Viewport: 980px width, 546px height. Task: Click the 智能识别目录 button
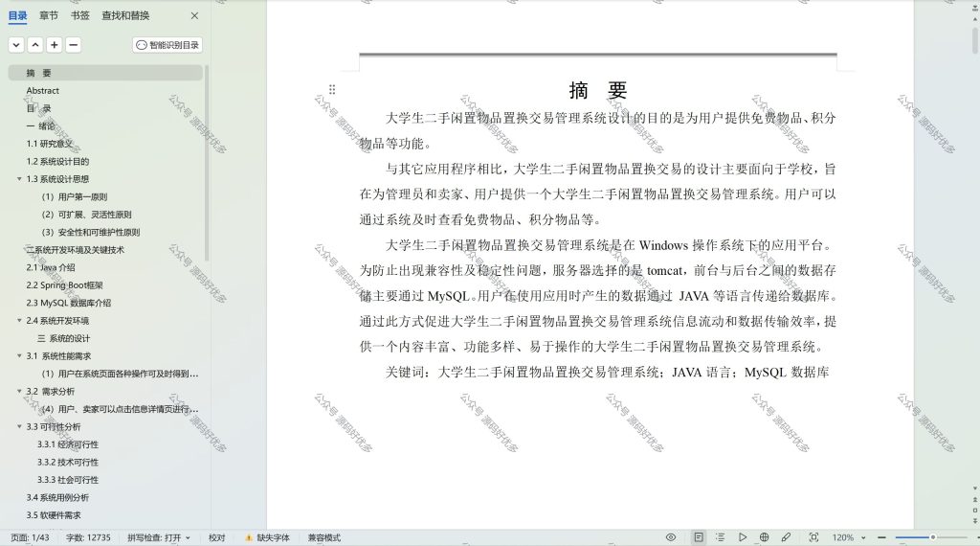(x=167, y=45)
